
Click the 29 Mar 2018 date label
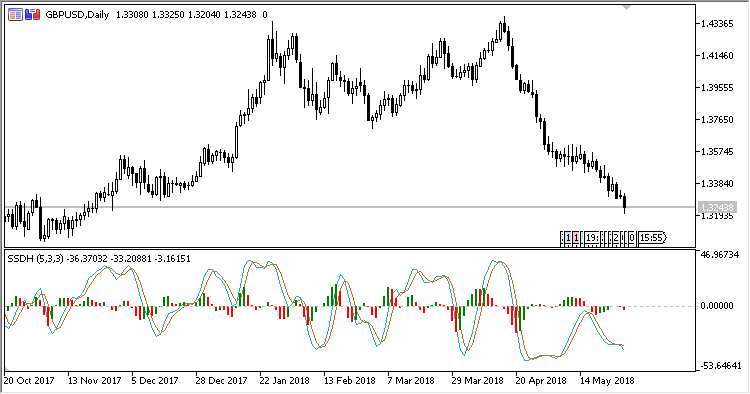coord(477,381)
